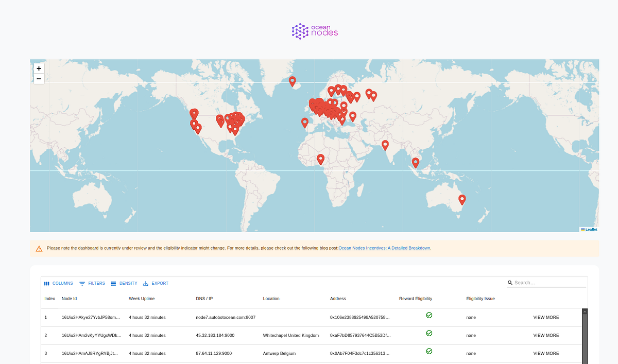
Task: Select the map marker in Iceland
Action: (293, 81)
